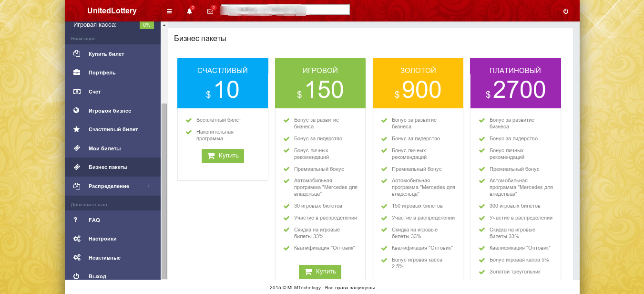Click 150 игровых билетов text
Viewport: 644px width, 294px height.
click(417, 206)
